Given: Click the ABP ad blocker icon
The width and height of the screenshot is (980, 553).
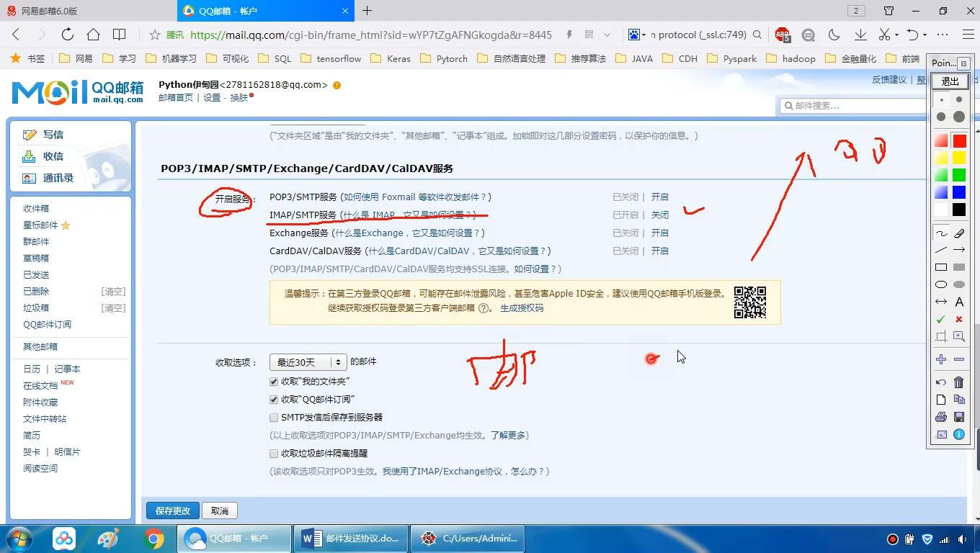Looking at the screenshot, I should coord(783,35).
